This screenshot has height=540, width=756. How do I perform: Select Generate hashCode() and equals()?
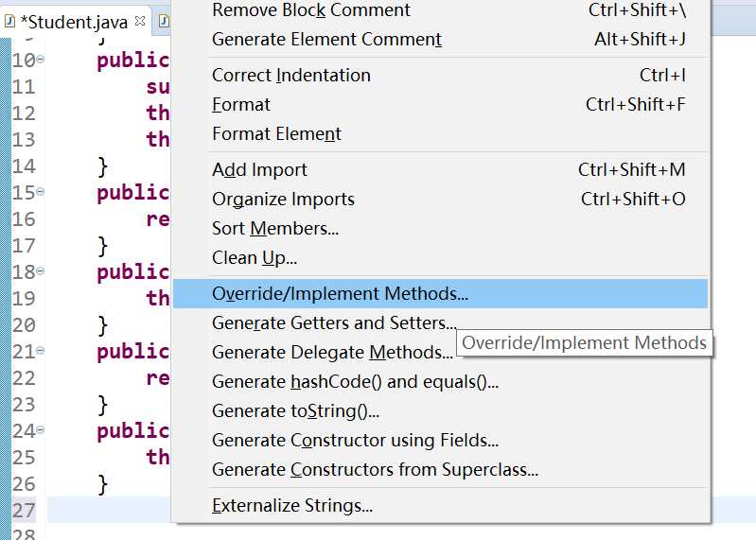point(355,381)
